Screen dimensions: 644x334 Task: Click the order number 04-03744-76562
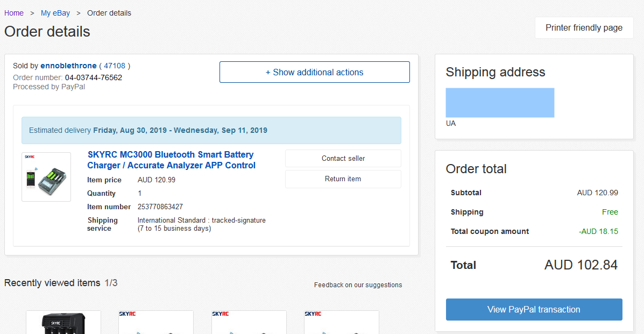(94, 77)
